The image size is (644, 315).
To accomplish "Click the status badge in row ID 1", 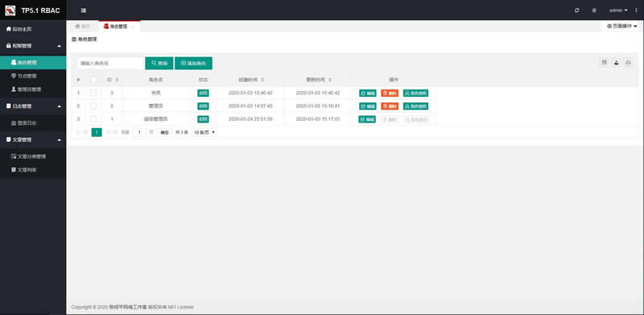I will click(x=203, y=120).
